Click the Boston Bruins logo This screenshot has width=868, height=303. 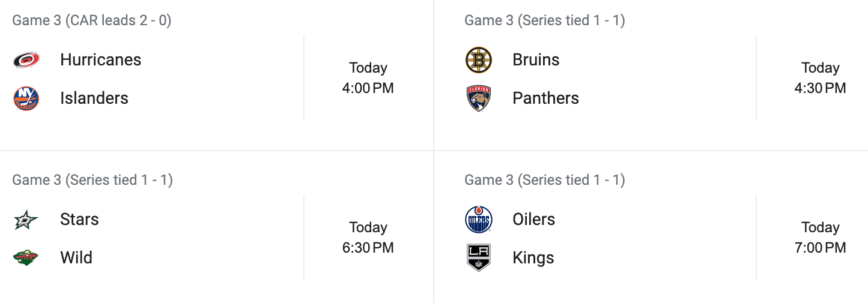point(479,60)
